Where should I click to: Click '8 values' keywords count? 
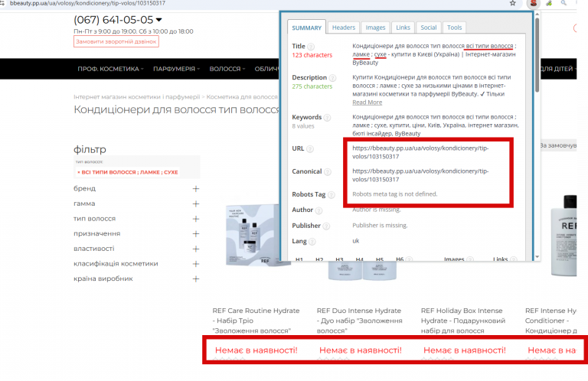pos(303,126)
